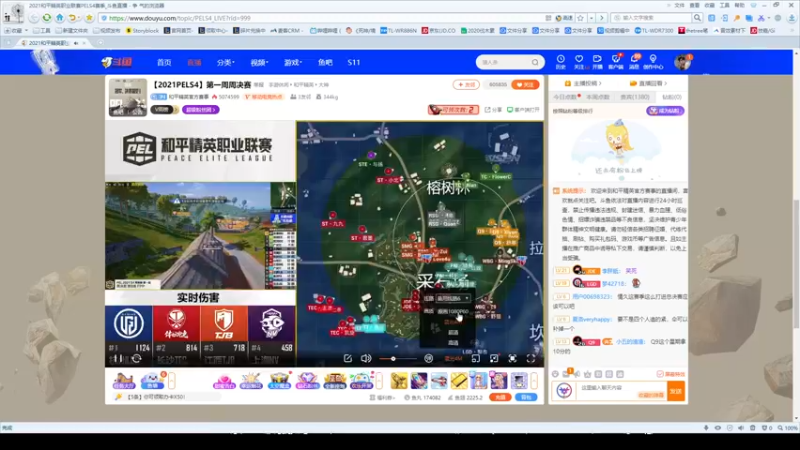Go to 首页 in Douyu navigation

[x=164, y=62]
